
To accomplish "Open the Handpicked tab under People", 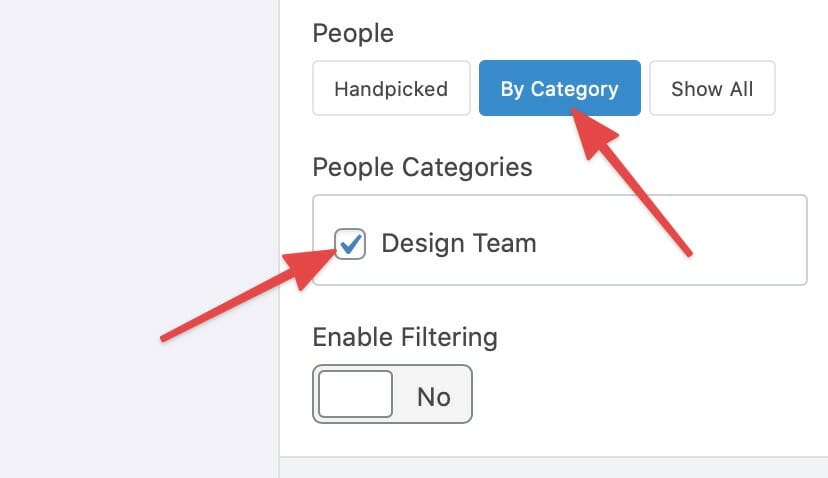I will [391, 88].
